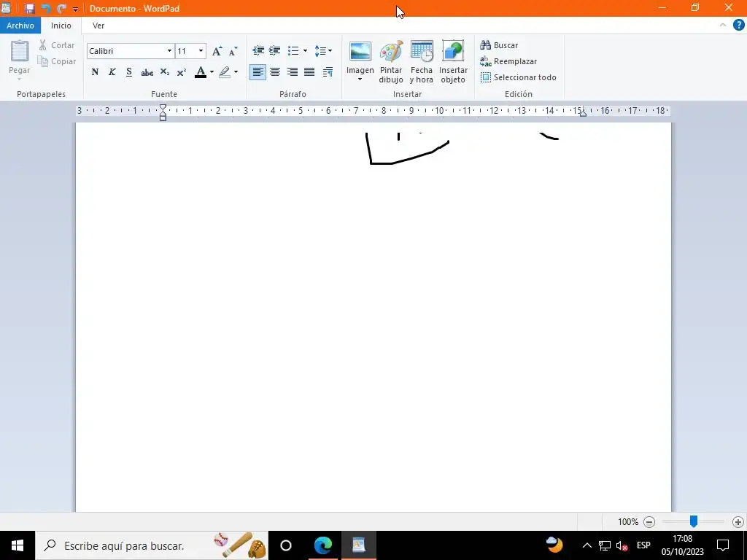Click Reemplazar in Edición group

click(508, 61)
